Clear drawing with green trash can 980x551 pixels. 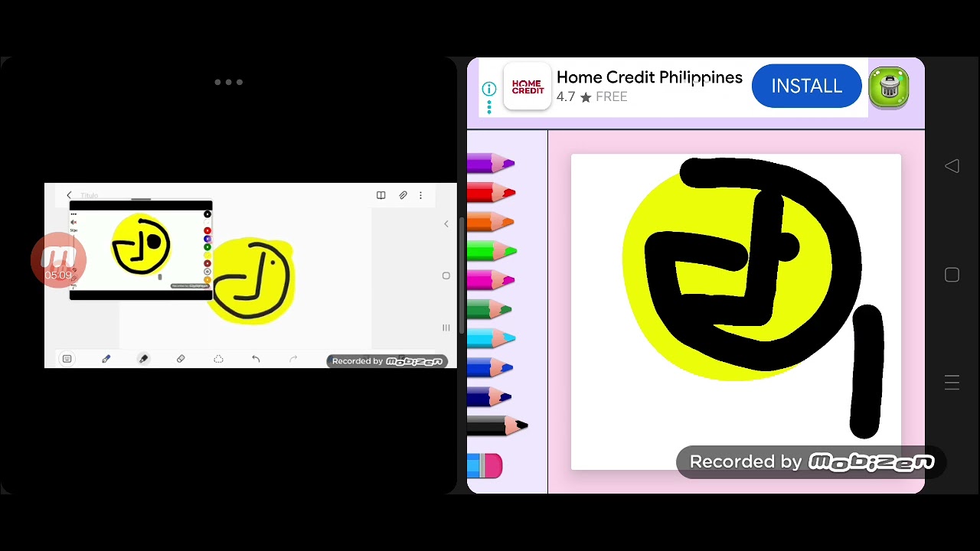[x=888, y=87]
